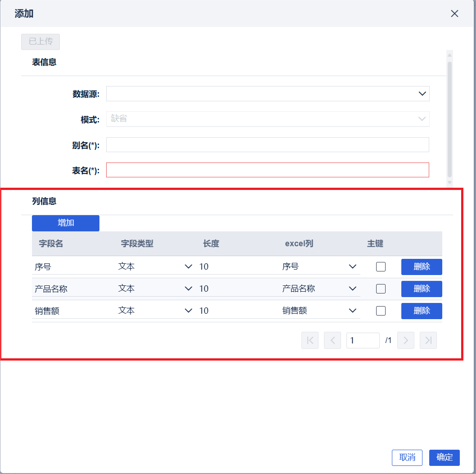Click the page number input box
The width and height of the screenshot is (476, 474).
point(363,340)
